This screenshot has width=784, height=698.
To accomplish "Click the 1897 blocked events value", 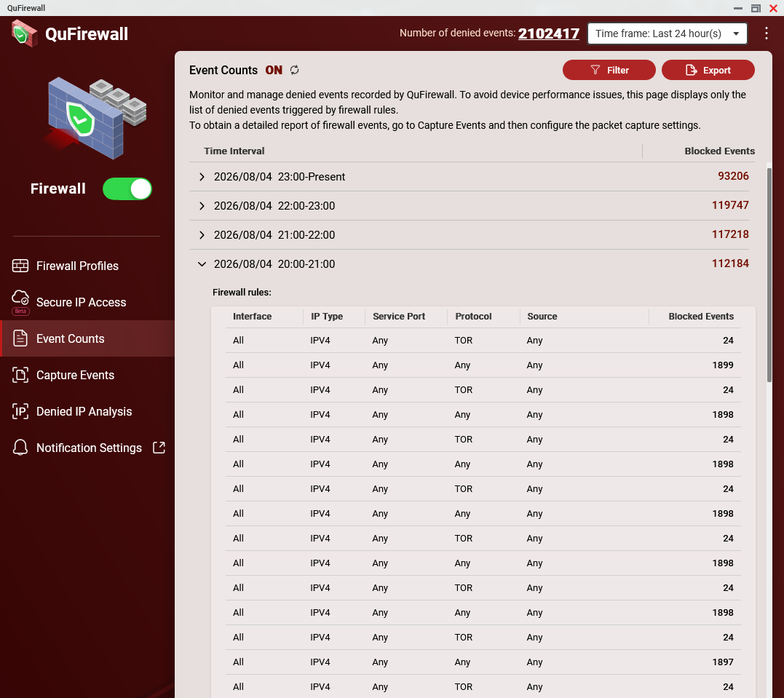I will click(723, 662).
